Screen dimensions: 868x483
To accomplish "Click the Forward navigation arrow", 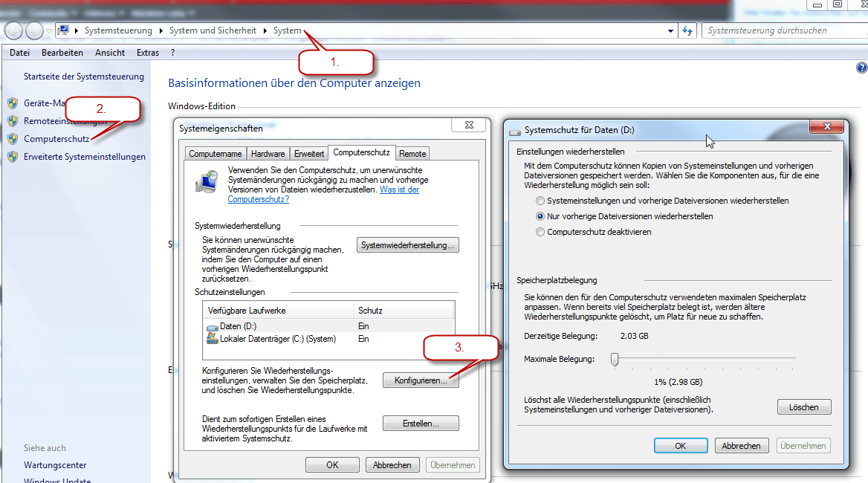I will point(34,30).
